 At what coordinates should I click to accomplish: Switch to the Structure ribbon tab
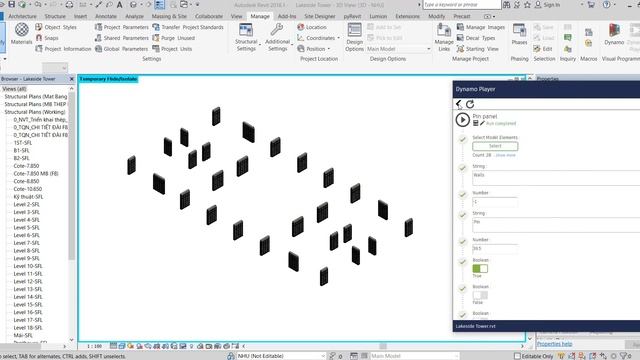pos(55,16)
